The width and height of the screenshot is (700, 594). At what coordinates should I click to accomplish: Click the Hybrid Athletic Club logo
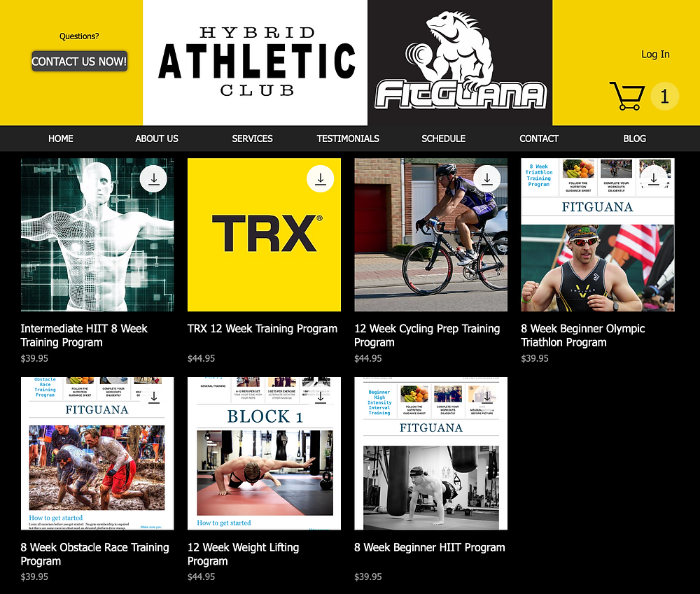255,62
